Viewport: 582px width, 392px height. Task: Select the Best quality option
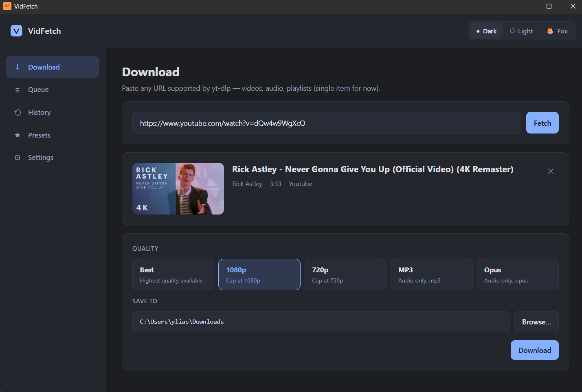point(173,275)
